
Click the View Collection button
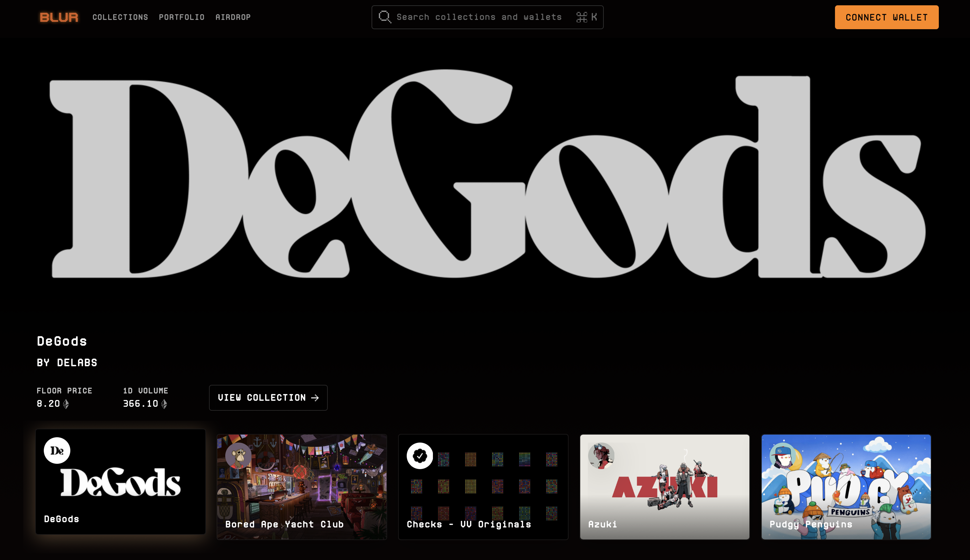point(268,398)
